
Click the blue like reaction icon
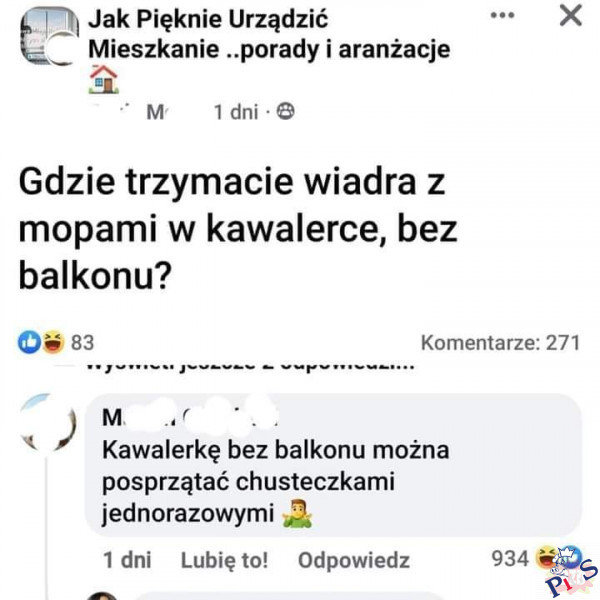[x=29, y=342]
